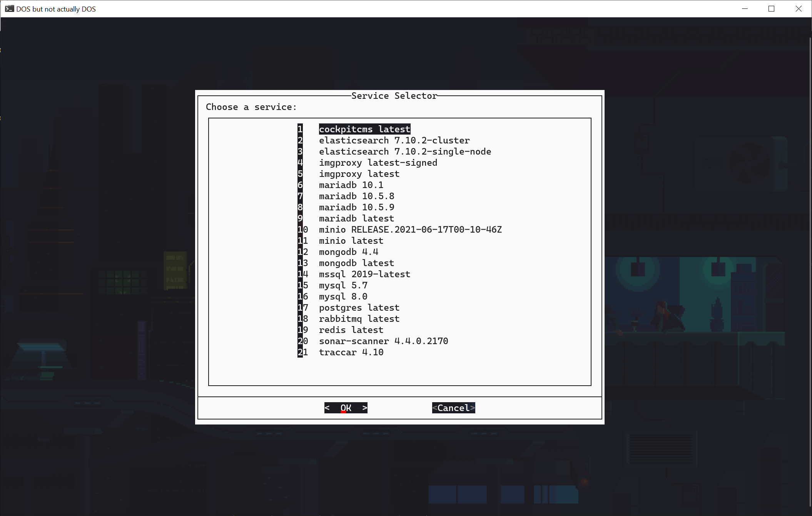This screenshot has width=812, height=516.
Task: Select redis latest service
Action: (x=351, y=330)
